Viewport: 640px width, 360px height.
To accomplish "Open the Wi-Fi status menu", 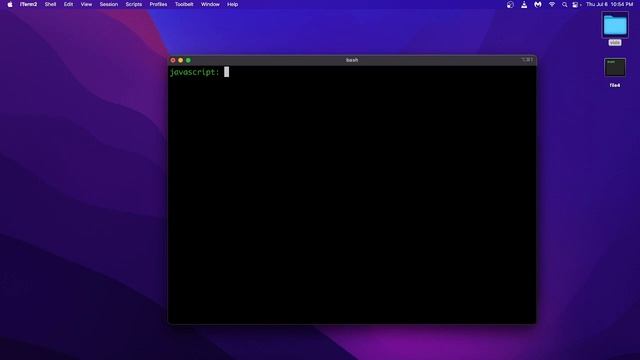I will click(552, 4).
